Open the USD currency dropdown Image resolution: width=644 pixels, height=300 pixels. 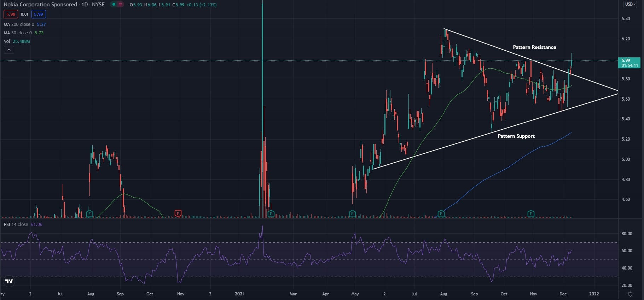(630, 4)
